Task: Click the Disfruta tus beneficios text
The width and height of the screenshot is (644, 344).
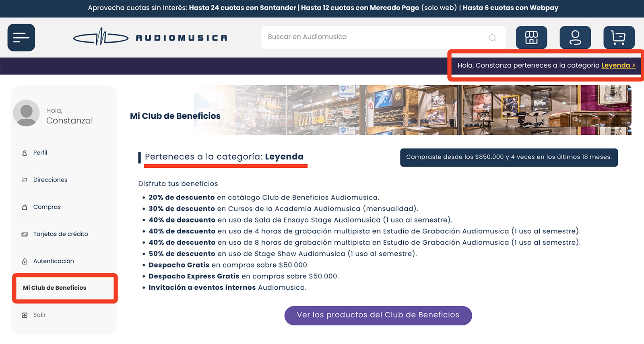Action: [x=178, y=184]
